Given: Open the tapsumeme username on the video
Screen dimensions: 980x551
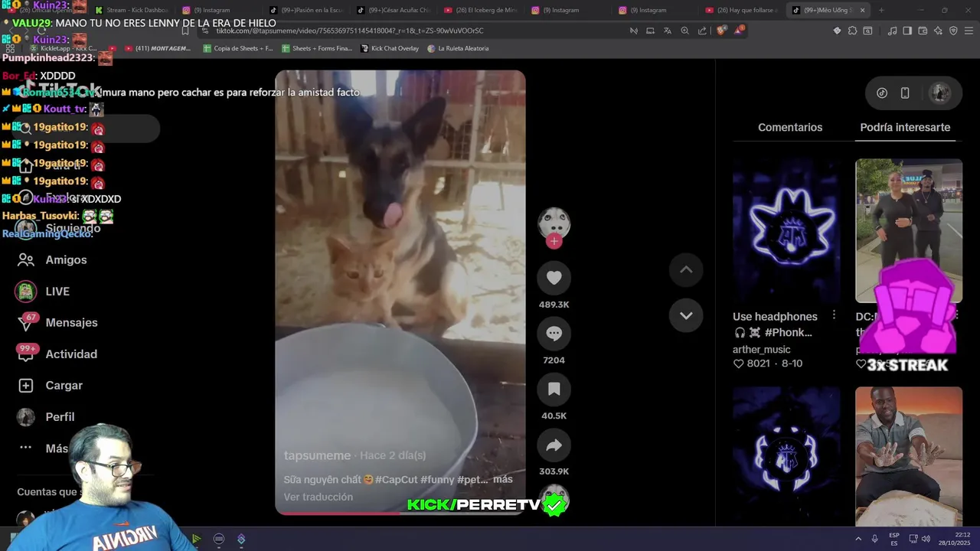Looking at the screenshot, I should click(x=317, y=455).
